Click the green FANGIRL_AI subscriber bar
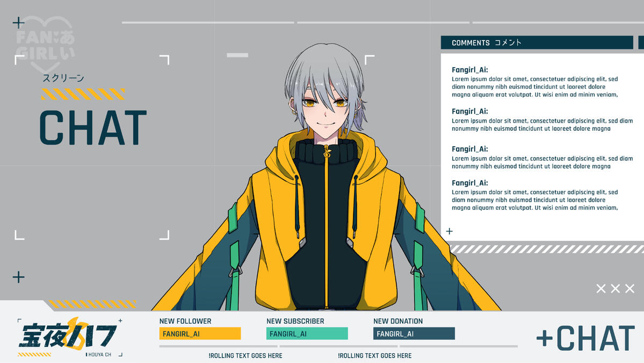This screenshot has height=363, width=644. pos(307,333)
